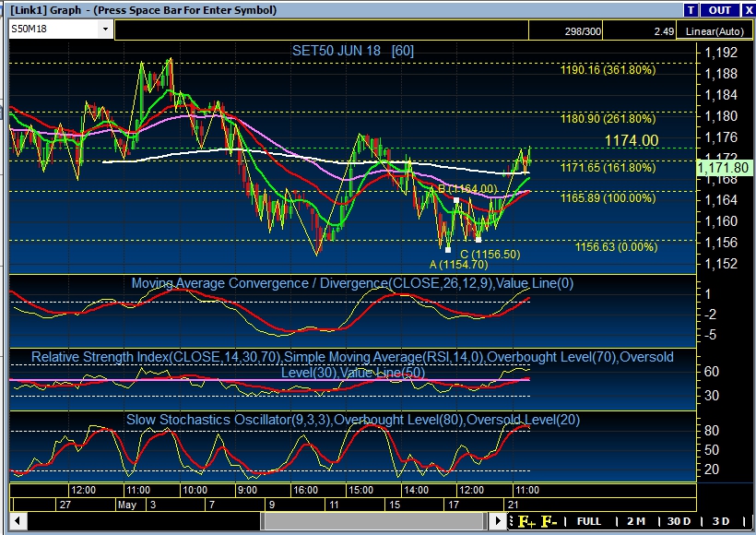
Task: Click the May label on date axis
Action: (x=127, y=505)
